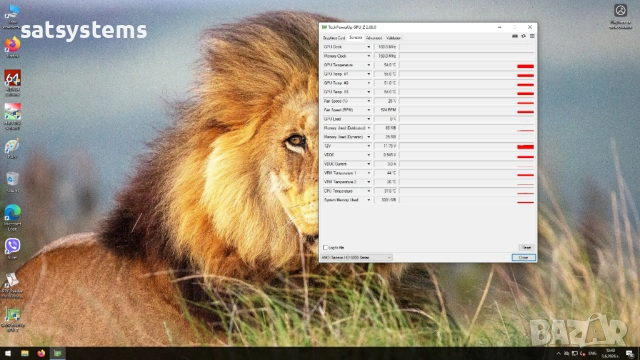Open the graphics card selector combo box
The image size is (640, 360).
point(357,258)
